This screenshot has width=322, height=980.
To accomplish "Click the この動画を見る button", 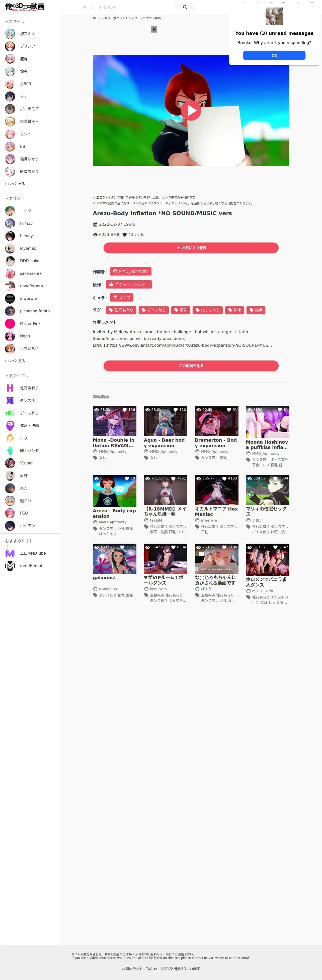I will point(191,365).
